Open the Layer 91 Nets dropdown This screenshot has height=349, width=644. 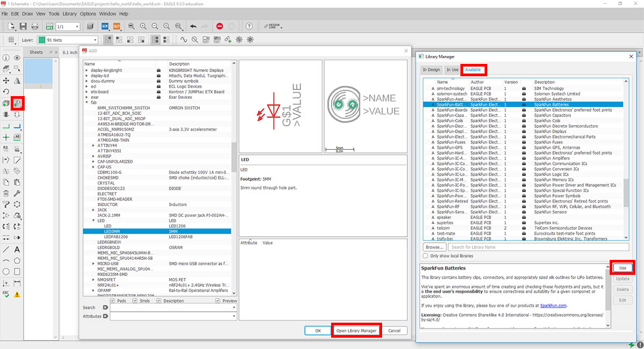(67, 40)
